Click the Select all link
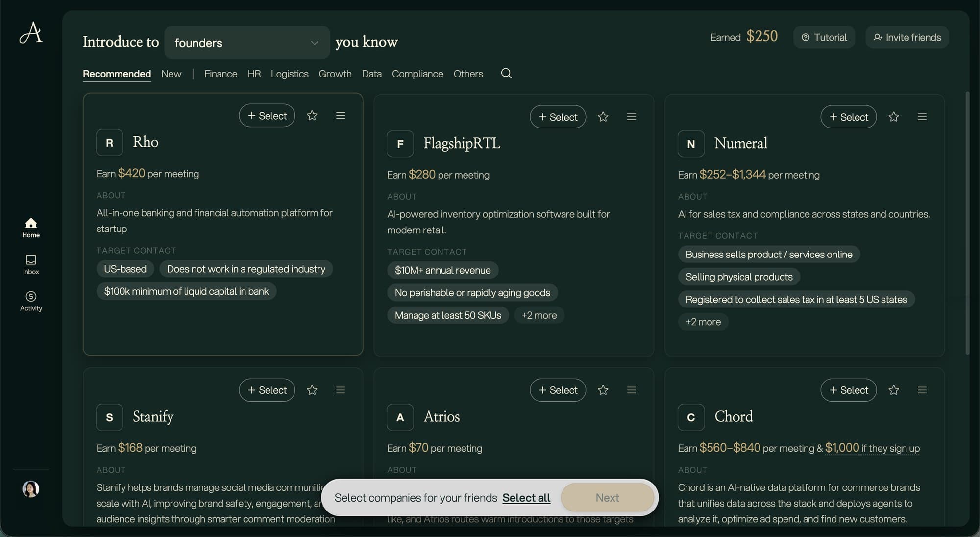This screenshot has height=537, width=980. pyautogui.click(x=526, y=498)
